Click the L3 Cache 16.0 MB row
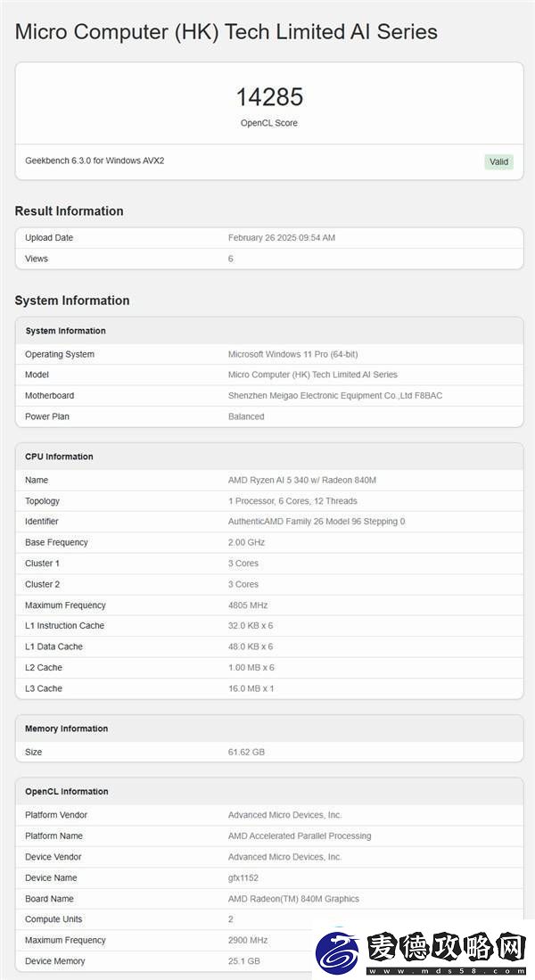 [269, 688]
